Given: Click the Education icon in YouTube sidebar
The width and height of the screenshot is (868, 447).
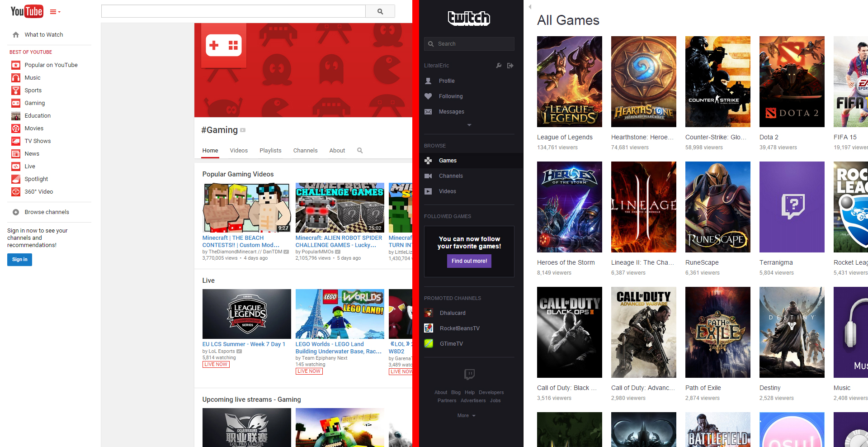Looking at the screenshot, I should pyautogui.click(x=16, y=116).
